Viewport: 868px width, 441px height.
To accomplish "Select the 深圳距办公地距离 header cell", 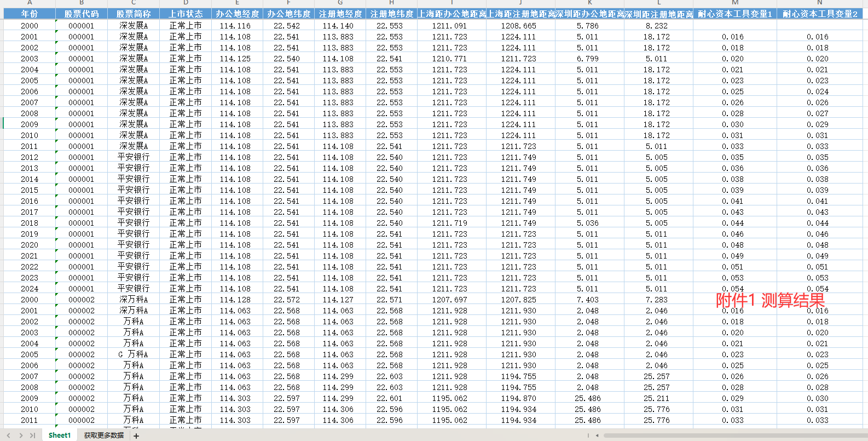I will 589,14.
